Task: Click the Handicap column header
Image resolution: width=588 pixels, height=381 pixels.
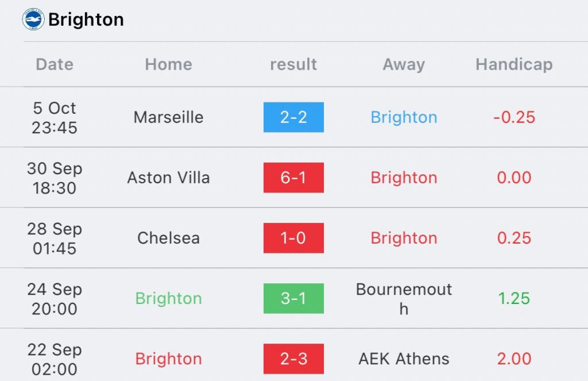Action: (514, 64)
